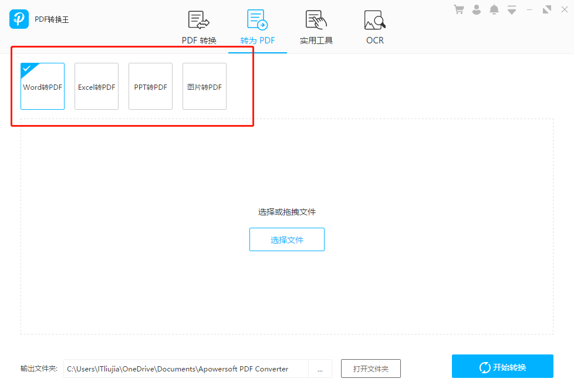Click the PDF转换王 title text
The width and height of the screenshot is (574, 392).
[x=52, y=19]
